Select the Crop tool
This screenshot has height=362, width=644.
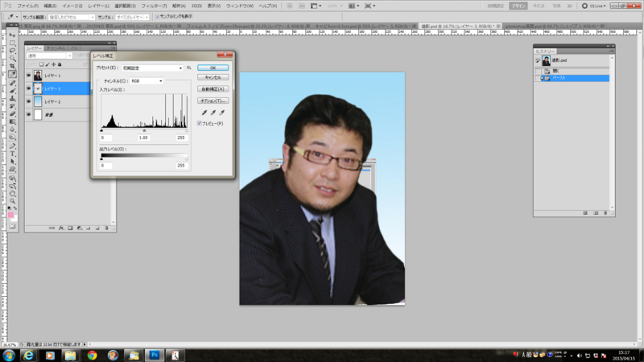pyautogui.click(x=12, y=67)
